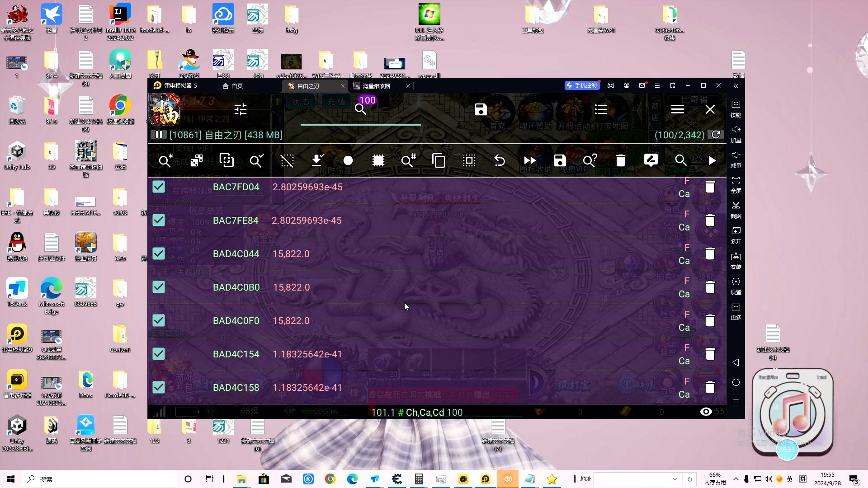Collapse the emulator sidebar with the double chevron
Image resolution: width=868 pixels, height=488 pixels.
point(736,86)
